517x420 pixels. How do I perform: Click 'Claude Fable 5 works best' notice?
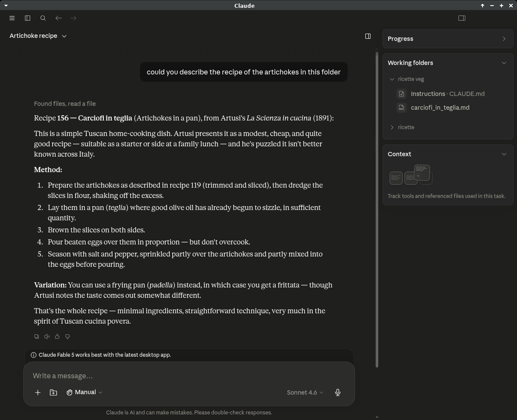(105, 355)
